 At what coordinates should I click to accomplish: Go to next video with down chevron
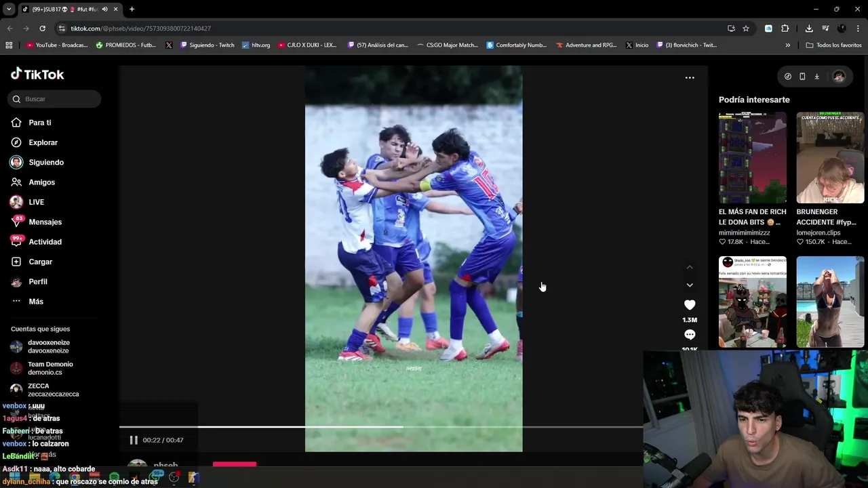[690, 285]
